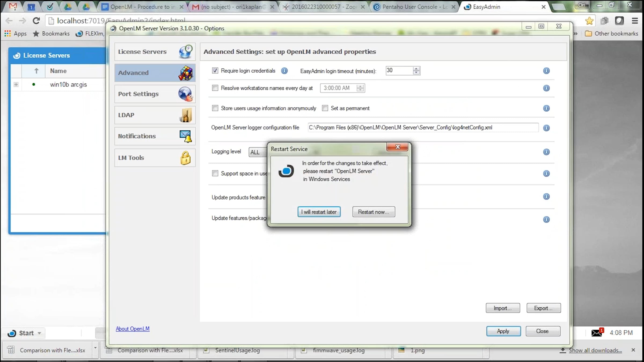The height and width of the screenshot is (362, 644).
Task: Open the Notifications tab
Action: pyautogui.click(x=155, y=136)
